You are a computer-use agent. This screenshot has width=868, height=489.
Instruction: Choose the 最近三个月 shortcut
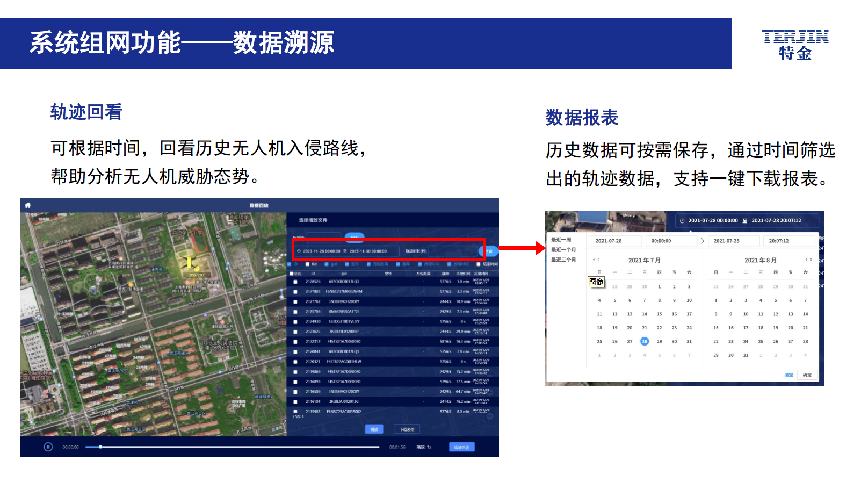click(563, 260)
